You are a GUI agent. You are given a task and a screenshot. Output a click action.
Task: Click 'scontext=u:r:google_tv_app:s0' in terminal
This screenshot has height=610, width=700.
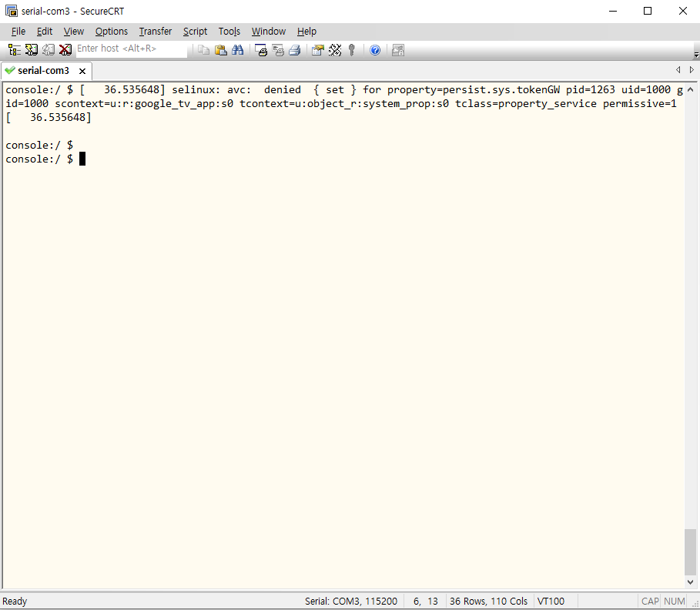coord(144,104)
